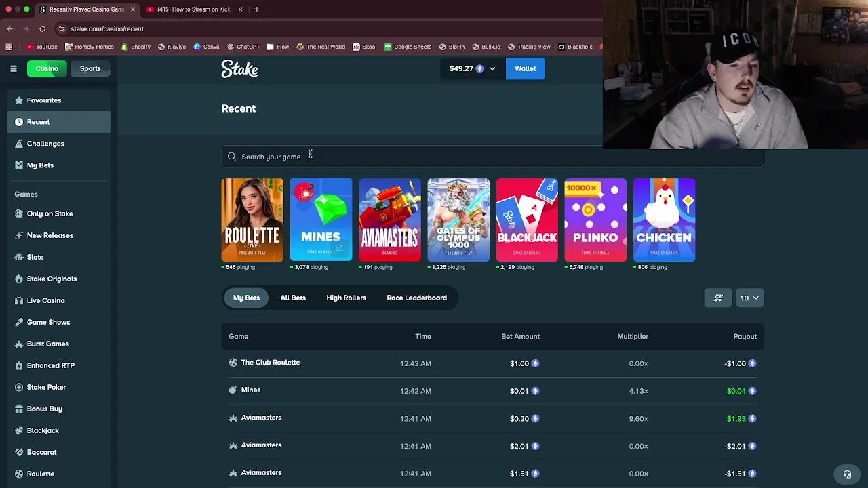The width and height of the screenshot is (868, 488).
Task: Open the Plinko game card
Action: (x=595, y=220)
